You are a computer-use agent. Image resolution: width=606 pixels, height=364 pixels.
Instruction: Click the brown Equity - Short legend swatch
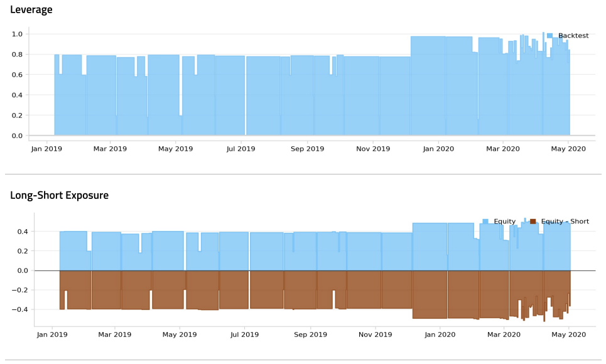point(533,222)
